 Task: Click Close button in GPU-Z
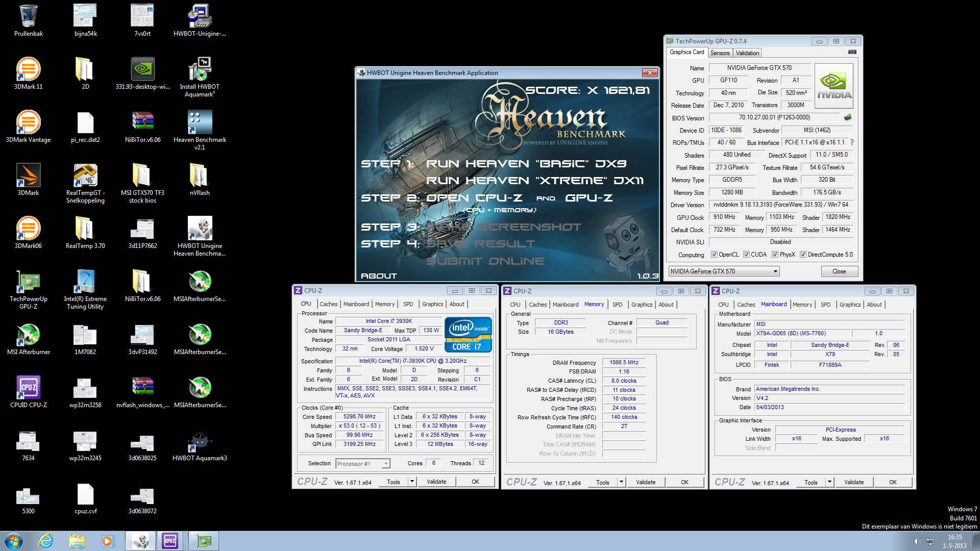coord(839,271)
